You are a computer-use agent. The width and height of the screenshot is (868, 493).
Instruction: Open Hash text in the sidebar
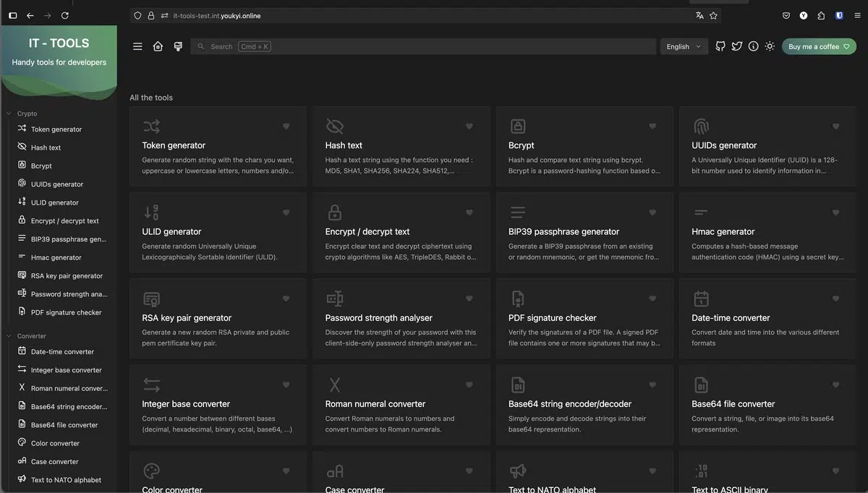coord(46,147)
